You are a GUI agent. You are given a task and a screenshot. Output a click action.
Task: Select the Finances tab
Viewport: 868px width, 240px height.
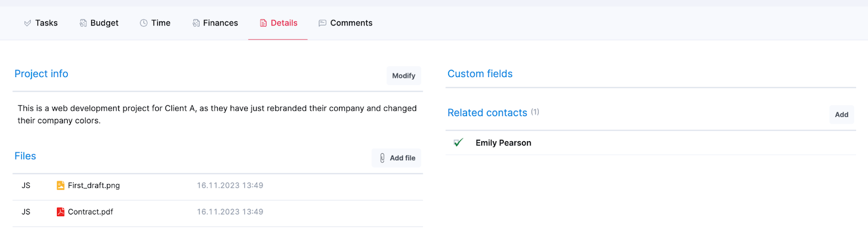[x=215, y=23]
